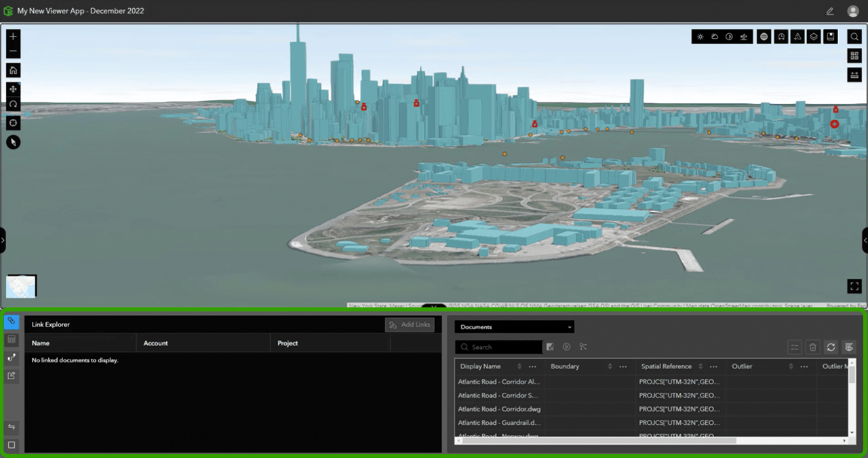Expand the left edge panel chevron

3,240
